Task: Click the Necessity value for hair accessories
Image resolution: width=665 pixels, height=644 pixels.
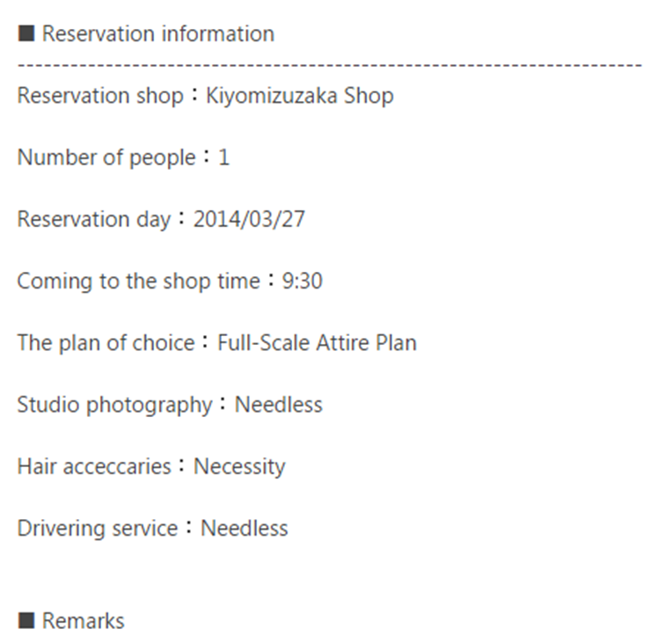Action: pyautogui.click(x=239, y=466)
